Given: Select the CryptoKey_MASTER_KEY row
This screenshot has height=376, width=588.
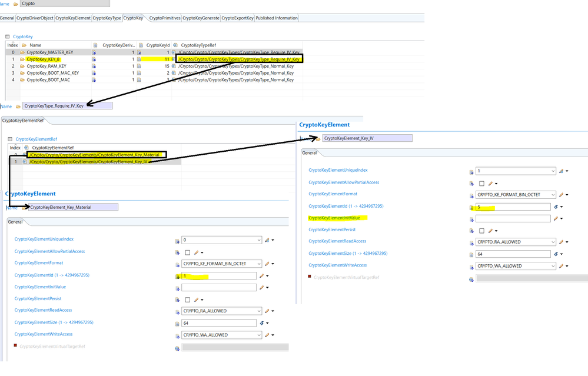Looking at the screenshot, I should click(x=154, y=52).
